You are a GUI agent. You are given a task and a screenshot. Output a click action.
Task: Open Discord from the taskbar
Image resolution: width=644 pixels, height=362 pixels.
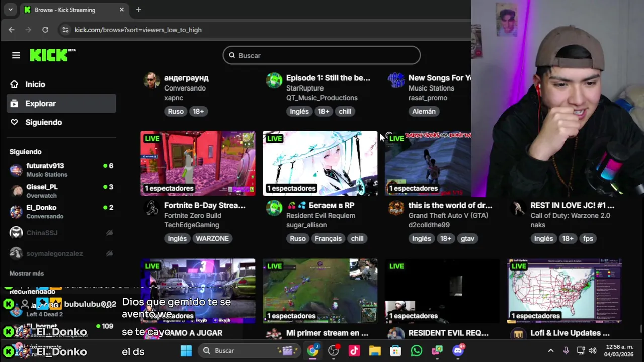tap(458, 351)
